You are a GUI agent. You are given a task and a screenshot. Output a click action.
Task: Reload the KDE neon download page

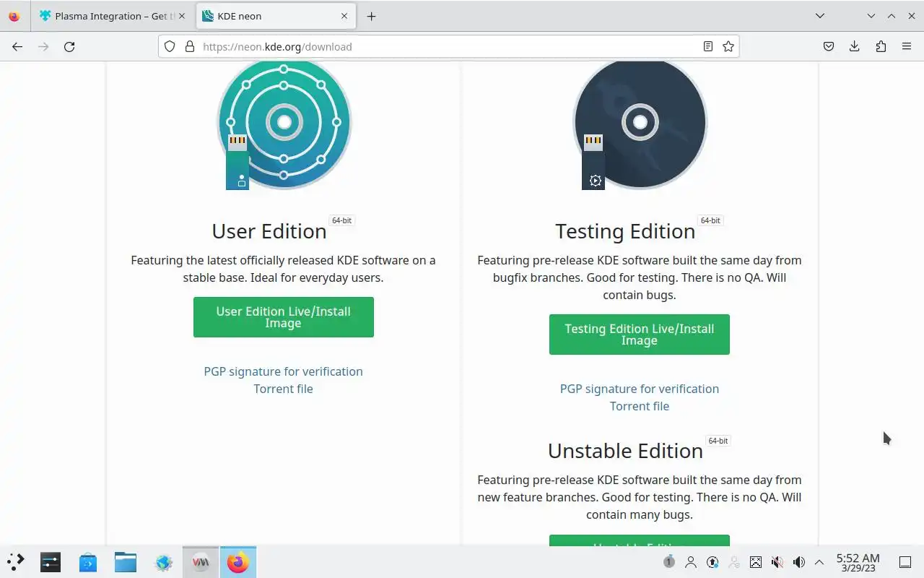tap(69, 46)
